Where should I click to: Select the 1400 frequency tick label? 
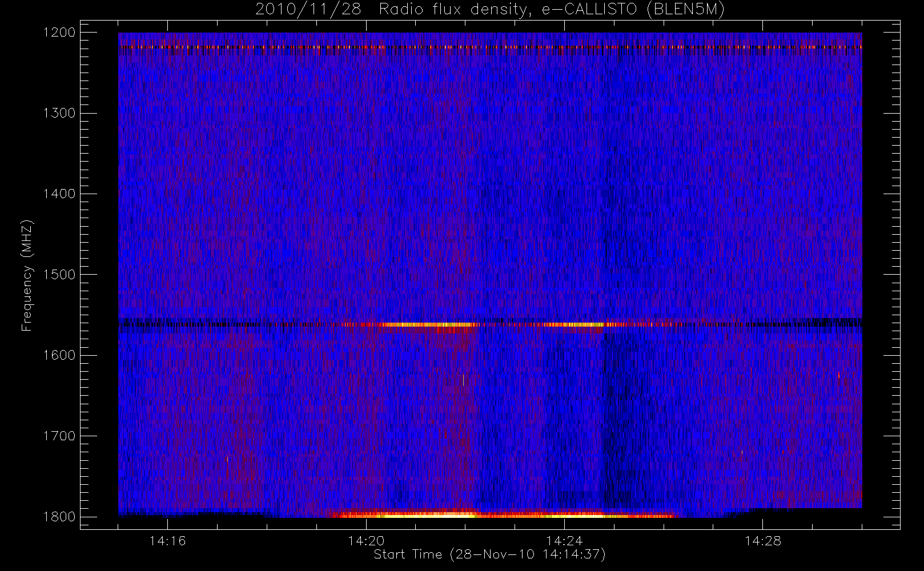[59, 194]
